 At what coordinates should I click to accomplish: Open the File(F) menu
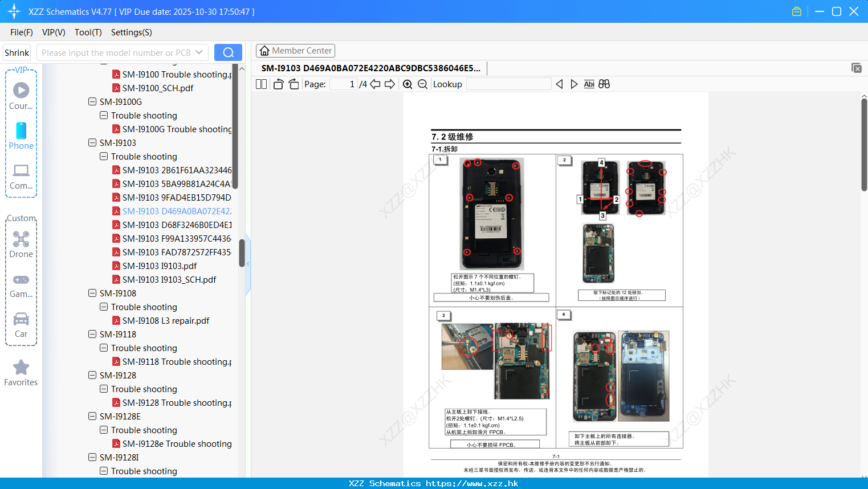pos(22,32)
